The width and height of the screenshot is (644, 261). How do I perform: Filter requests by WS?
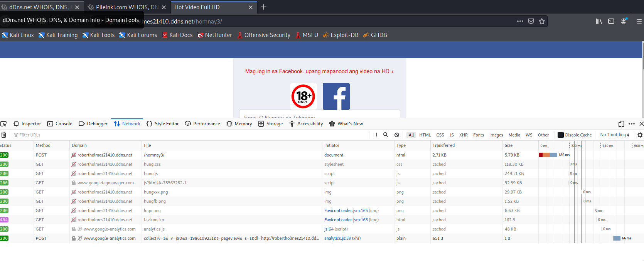click(529, 135)
